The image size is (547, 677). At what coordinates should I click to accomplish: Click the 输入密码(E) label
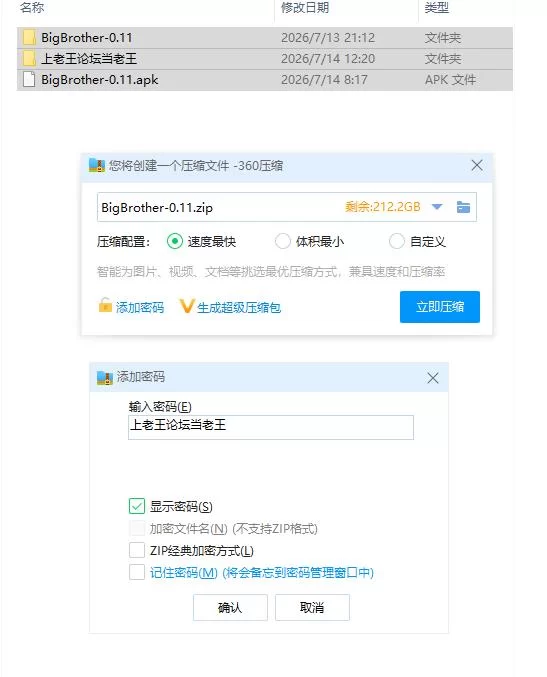coord(160,406)
